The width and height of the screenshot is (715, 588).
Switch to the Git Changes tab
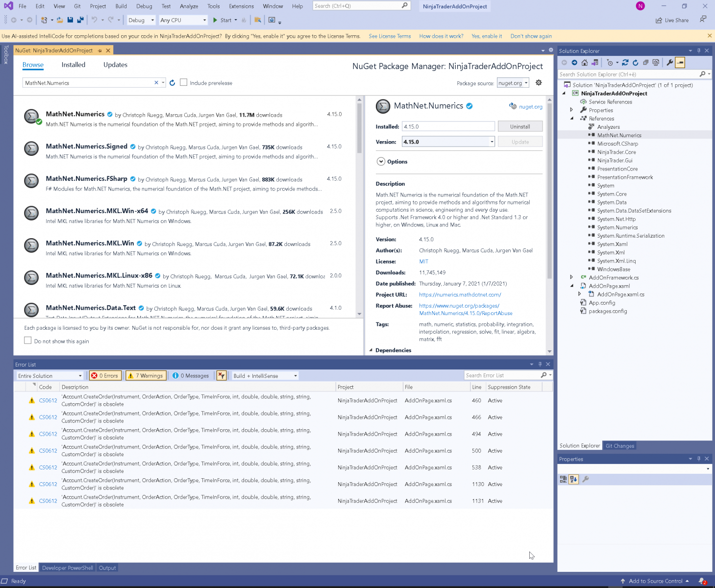[x=620, y=446]
